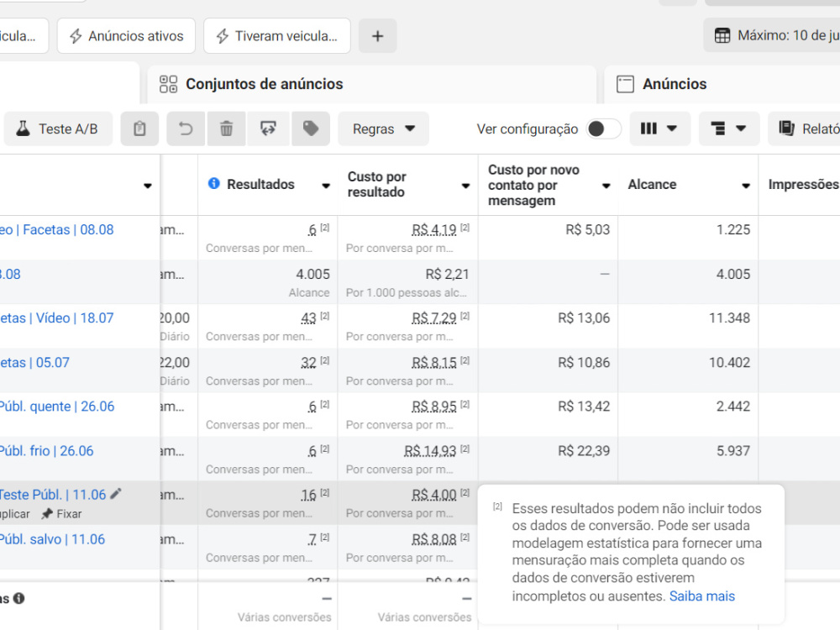Screen dimensions: 840x630
Task: Select the Anúncios ativos filter
Action: tap(127, 36)
